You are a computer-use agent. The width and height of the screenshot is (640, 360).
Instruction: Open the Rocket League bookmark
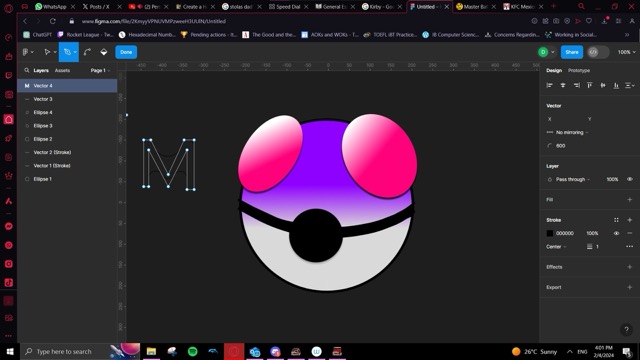[x=85, y=35]
